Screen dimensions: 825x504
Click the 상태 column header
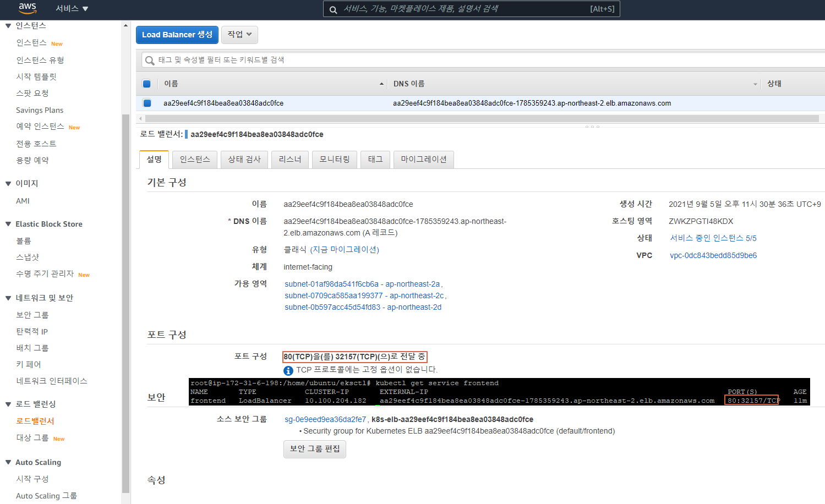[x=774, y=84]
